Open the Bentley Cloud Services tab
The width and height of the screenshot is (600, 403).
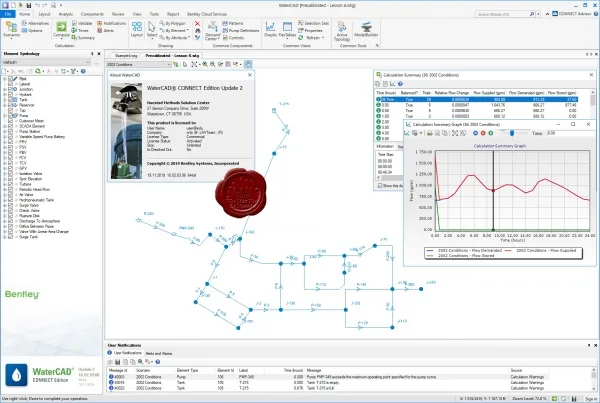207,14
